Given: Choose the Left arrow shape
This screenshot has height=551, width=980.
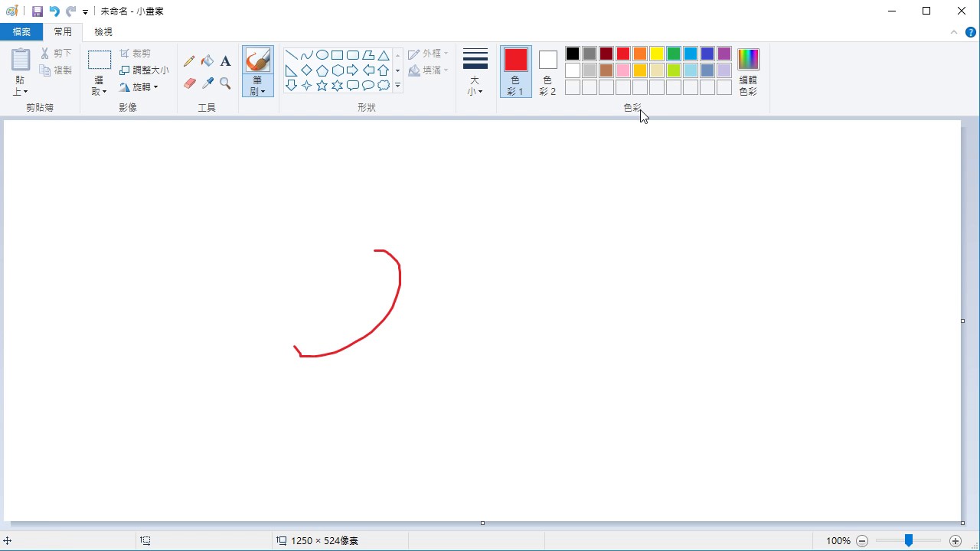Looking at the screenshot, I should point(368,70).
